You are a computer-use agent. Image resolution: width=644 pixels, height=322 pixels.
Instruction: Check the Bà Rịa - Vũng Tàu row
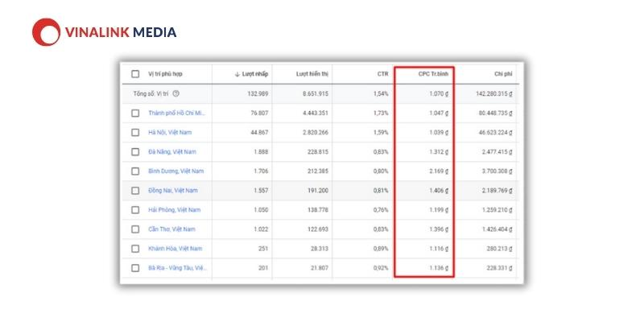[135, 268]
